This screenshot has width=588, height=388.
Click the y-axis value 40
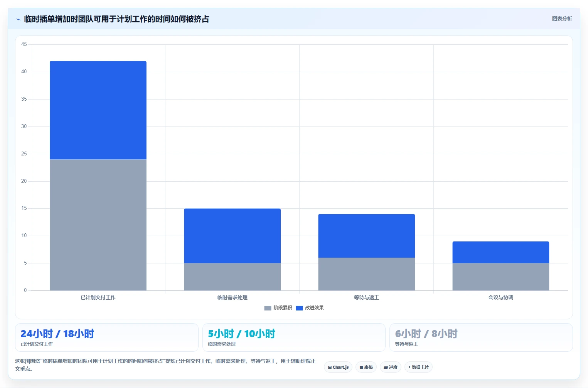point(24,72)
